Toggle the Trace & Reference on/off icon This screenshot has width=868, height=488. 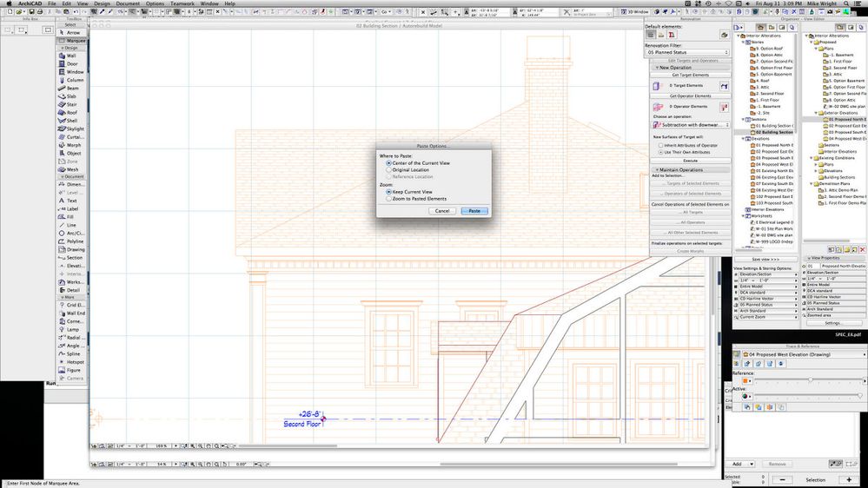(x=736, y=354)
